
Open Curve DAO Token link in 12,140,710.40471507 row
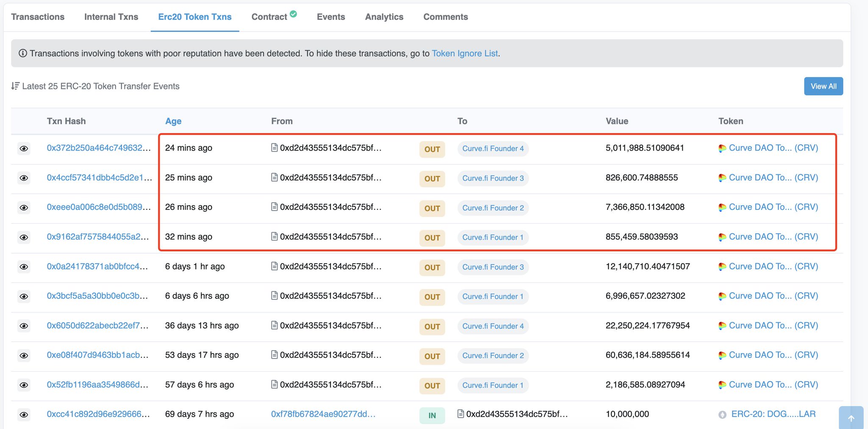pos(773,266)
